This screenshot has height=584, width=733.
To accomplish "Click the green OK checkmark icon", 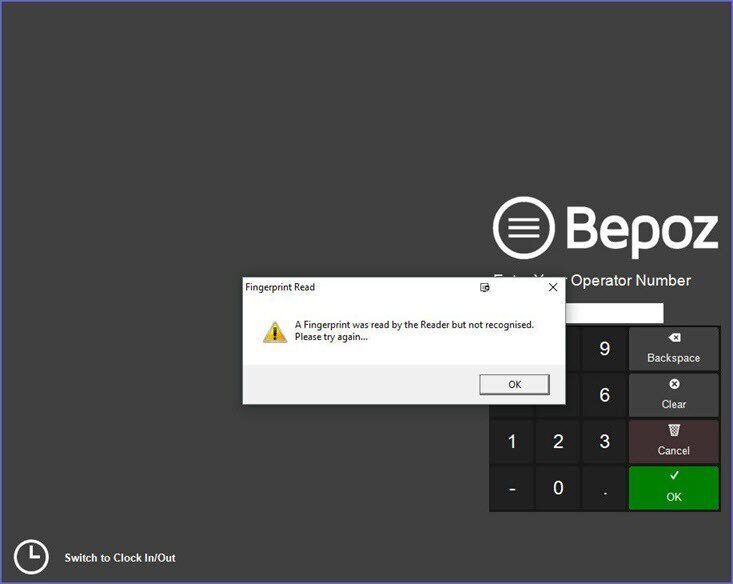I will pyautogui.click(x=674, y=476).
